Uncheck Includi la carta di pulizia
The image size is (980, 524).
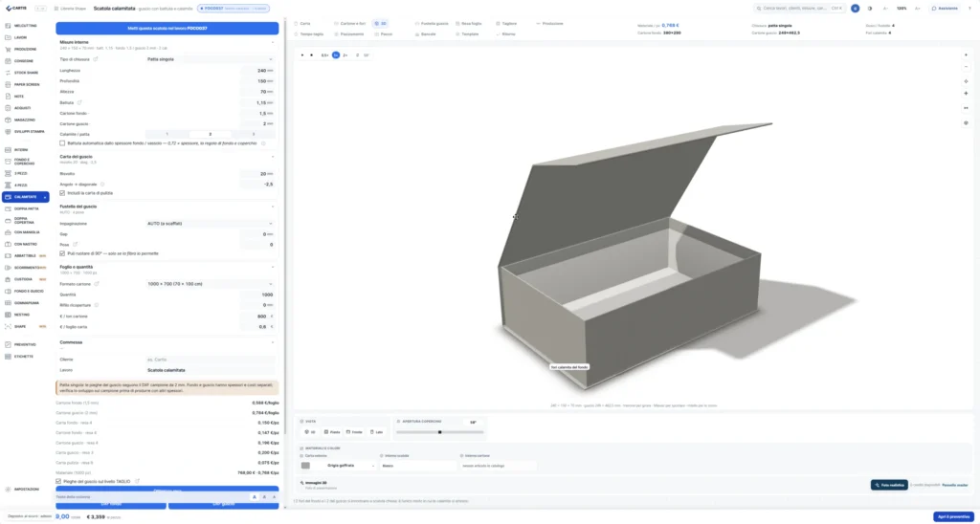(62, 193)
